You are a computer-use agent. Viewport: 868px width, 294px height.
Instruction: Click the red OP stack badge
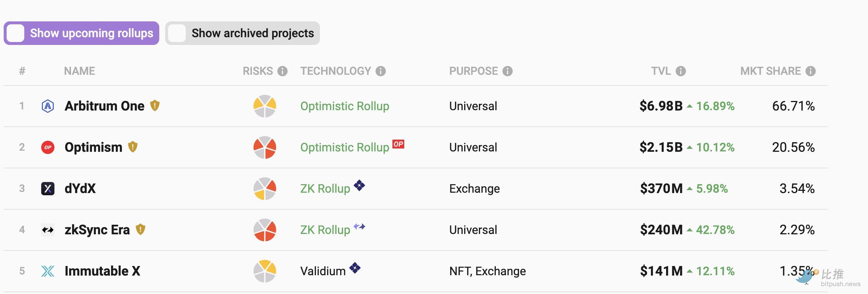[398, 144]
